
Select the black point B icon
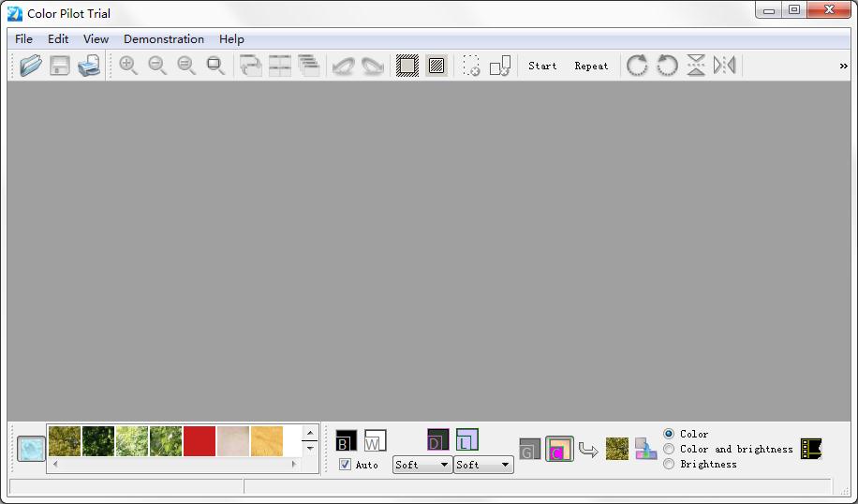tap(346, 440)
